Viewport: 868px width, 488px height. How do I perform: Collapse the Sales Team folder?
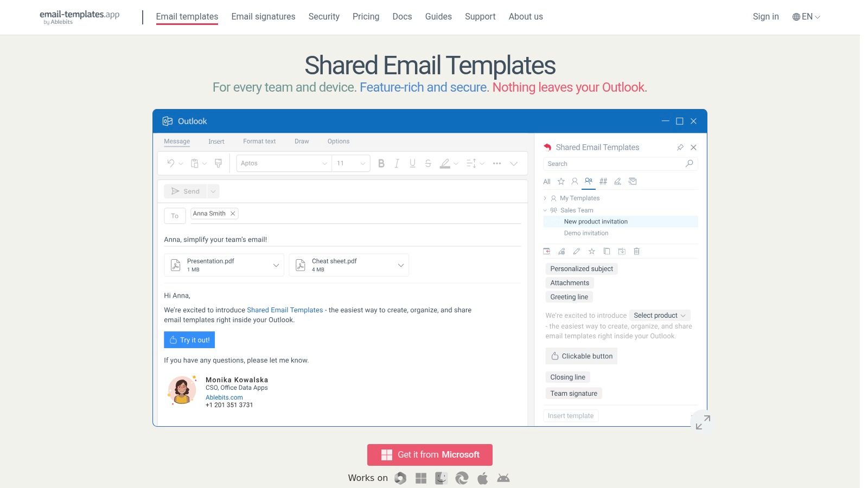pyautogui.click(x=545, y=210)
